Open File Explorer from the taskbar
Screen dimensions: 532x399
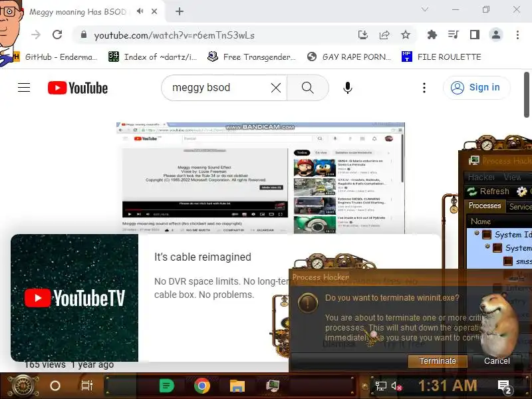237,386
